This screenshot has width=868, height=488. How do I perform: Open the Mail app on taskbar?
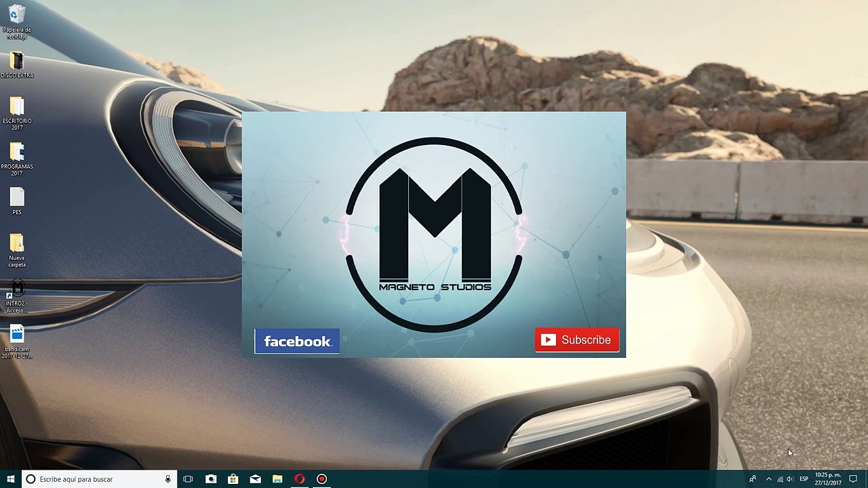255,479
